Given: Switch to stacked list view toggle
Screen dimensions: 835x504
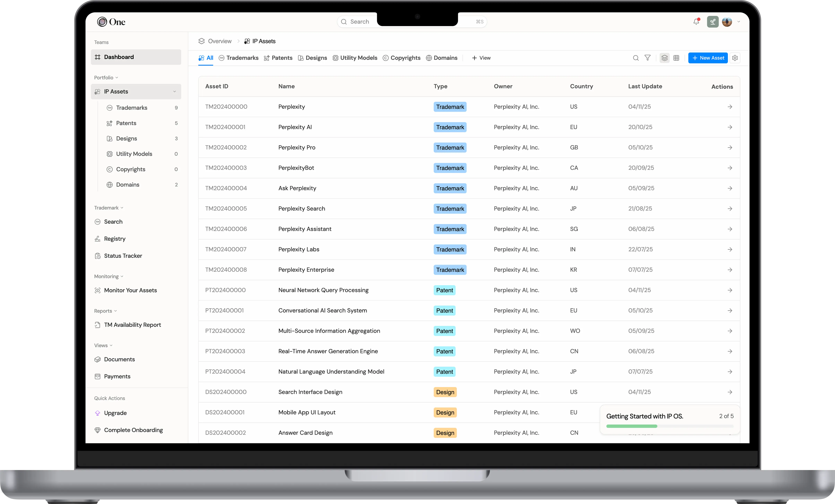Looking at the screenshot, I should (x=665, y=58).
